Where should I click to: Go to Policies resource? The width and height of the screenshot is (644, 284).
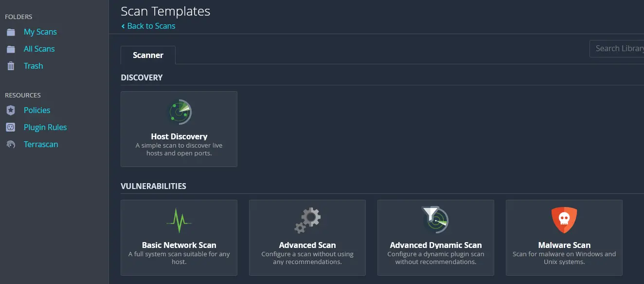pyautogui.click(x=37, y=110)
